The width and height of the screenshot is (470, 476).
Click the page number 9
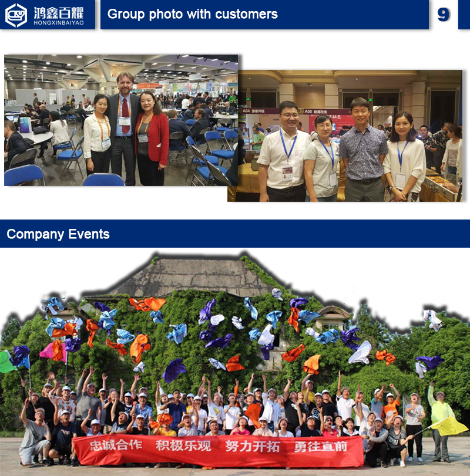(443, 15)
